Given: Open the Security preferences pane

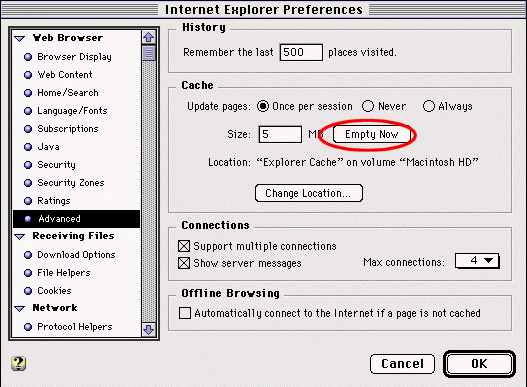Looking at the screenshot, I should (x=56, y=165).
